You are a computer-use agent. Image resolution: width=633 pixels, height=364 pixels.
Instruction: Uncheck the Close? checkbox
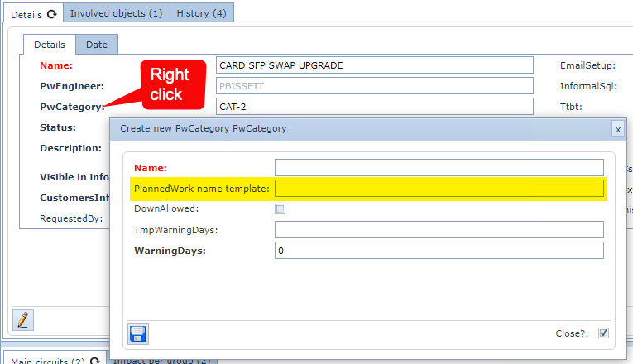[603, 333]
